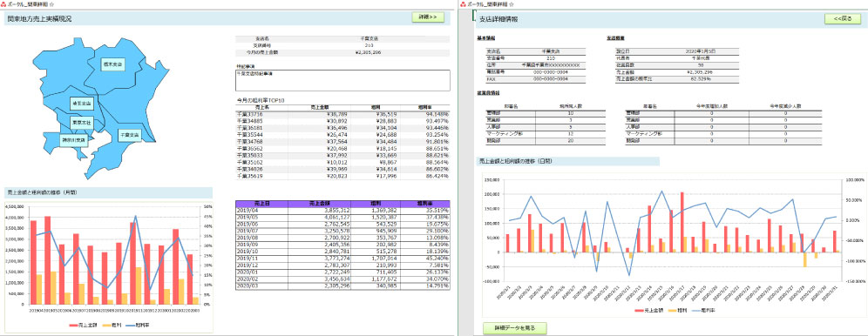Go back using the <<戻る button
The image size is (868, 336).
point(843,19)
